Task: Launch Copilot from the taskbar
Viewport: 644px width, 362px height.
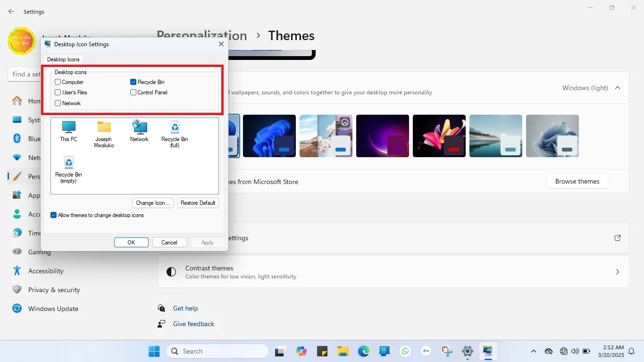Action: tap(301, 351)
